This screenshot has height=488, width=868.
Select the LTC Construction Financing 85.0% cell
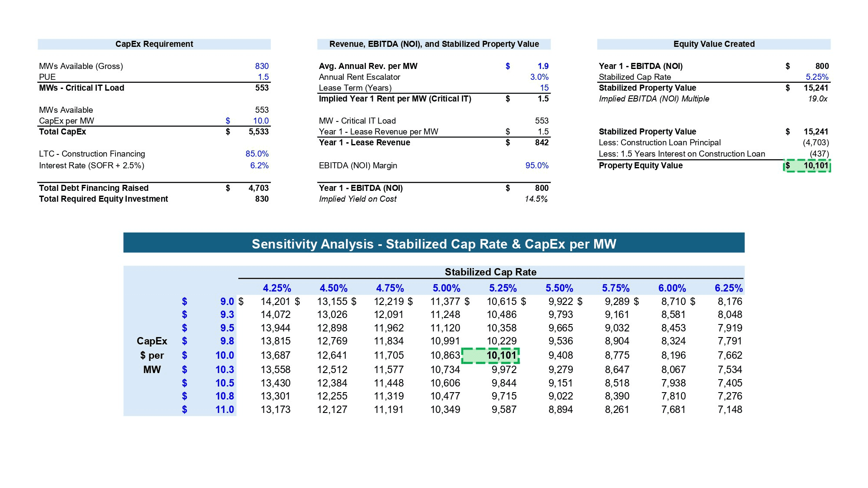pos(257,154)
